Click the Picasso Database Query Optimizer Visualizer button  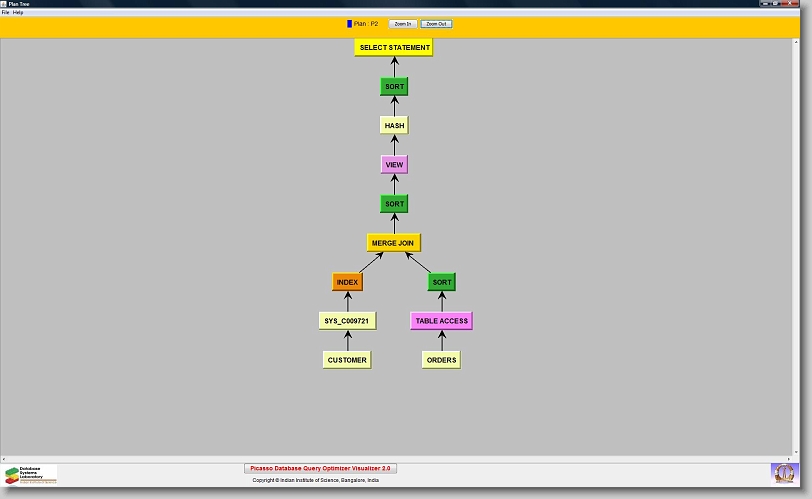coord(321,468)
